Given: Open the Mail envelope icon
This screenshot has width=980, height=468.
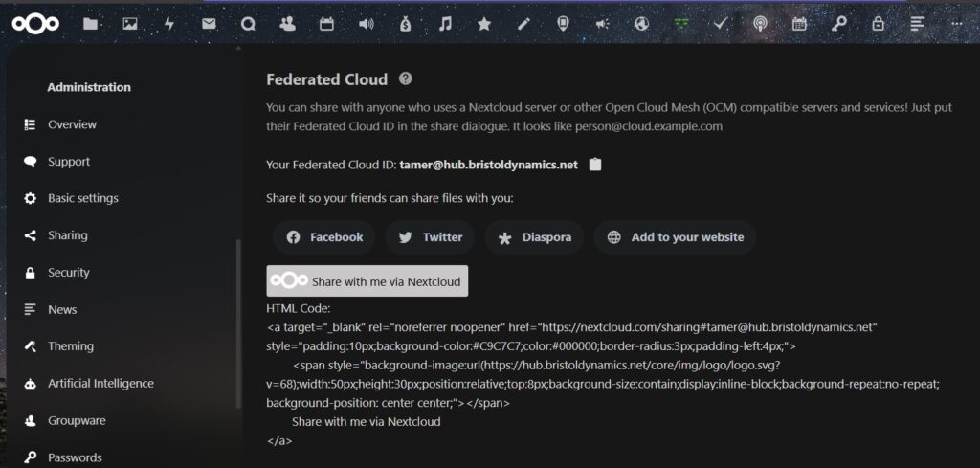Looking at the screenshot, I should [x=209, y=24].
